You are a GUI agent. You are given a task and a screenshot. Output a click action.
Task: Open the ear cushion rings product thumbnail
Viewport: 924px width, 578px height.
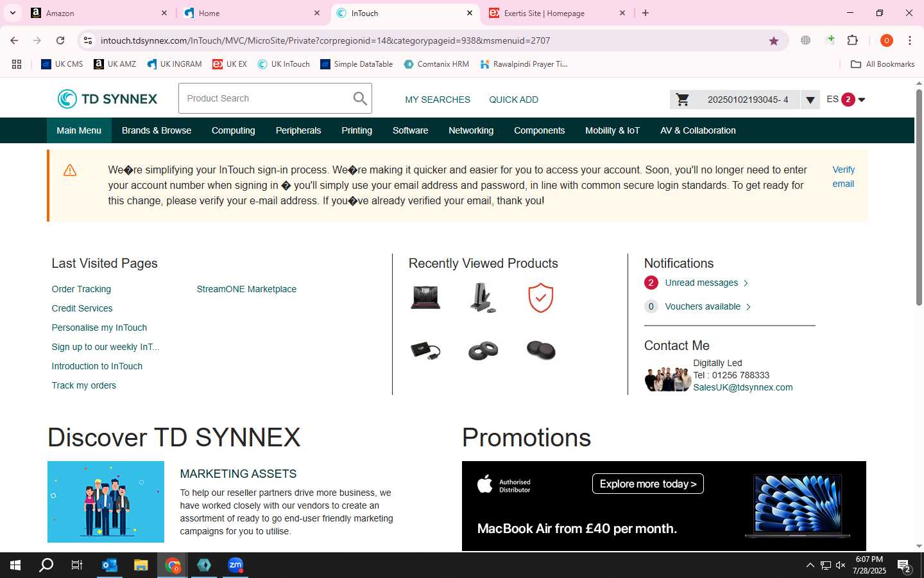tap(483, 351)
